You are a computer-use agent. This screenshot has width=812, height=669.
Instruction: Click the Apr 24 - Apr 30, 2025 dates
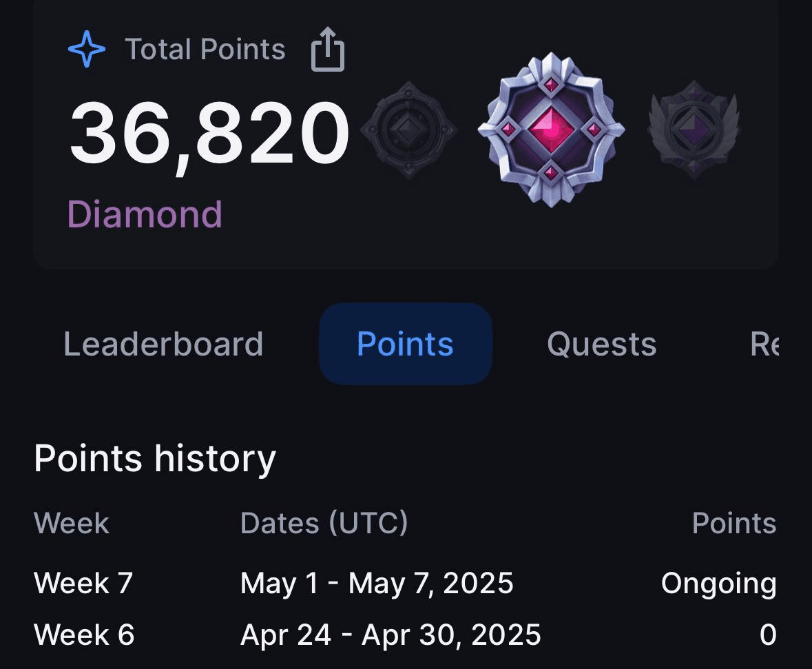pyautogui.click(x=391, y=635)
